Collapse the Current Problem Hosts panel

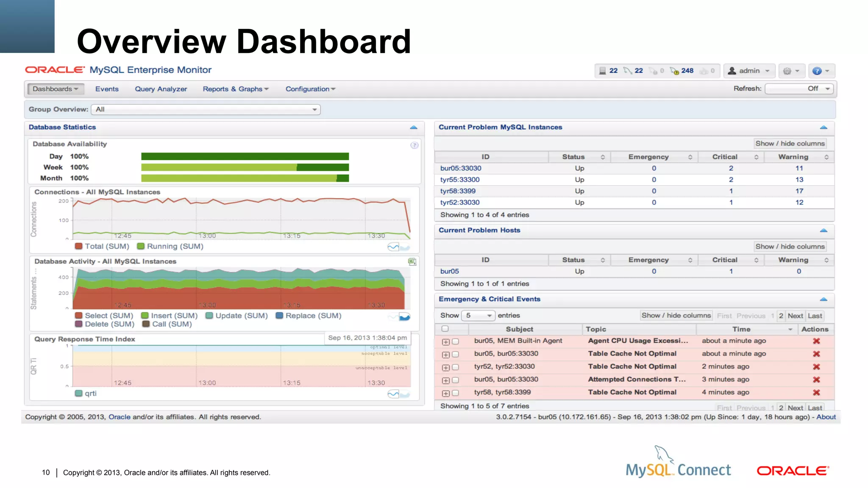coord(823,230)
